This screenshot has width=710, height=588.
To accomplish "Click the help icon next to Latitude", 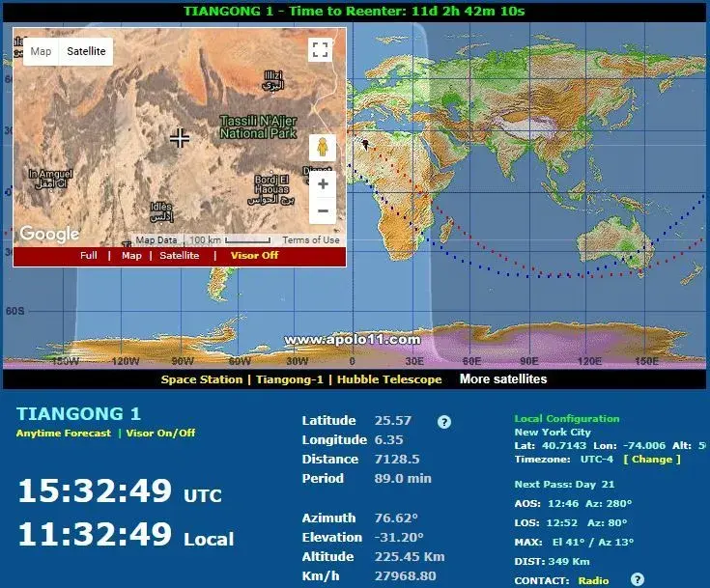I will click(x=444, y=422).
